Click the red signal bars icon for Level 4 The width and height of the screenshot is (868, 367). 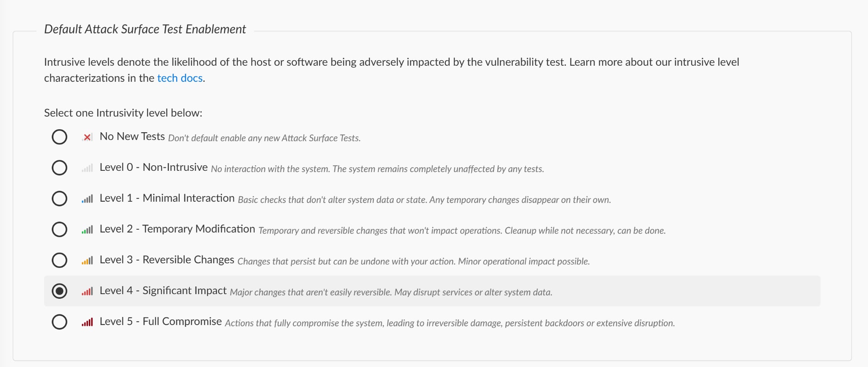tap(87, 292)
